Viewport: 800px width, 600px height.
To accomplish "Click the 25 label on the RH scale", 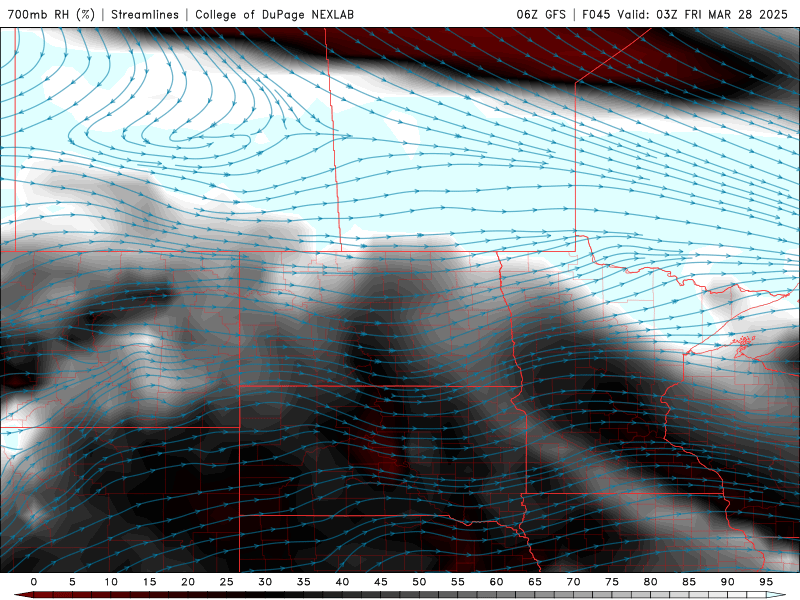I will (226, 582).
